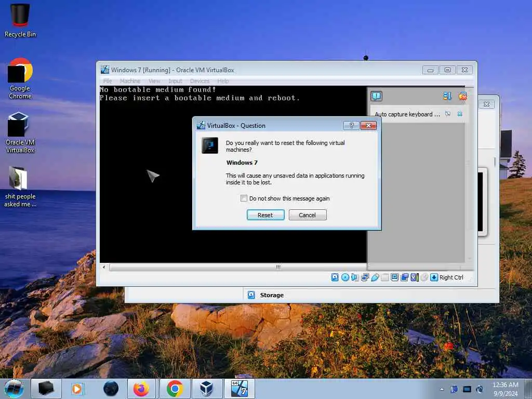This screenshot has height=399, width=532.
Task: Show hidden system tray icons
Action: pos(442,389)
